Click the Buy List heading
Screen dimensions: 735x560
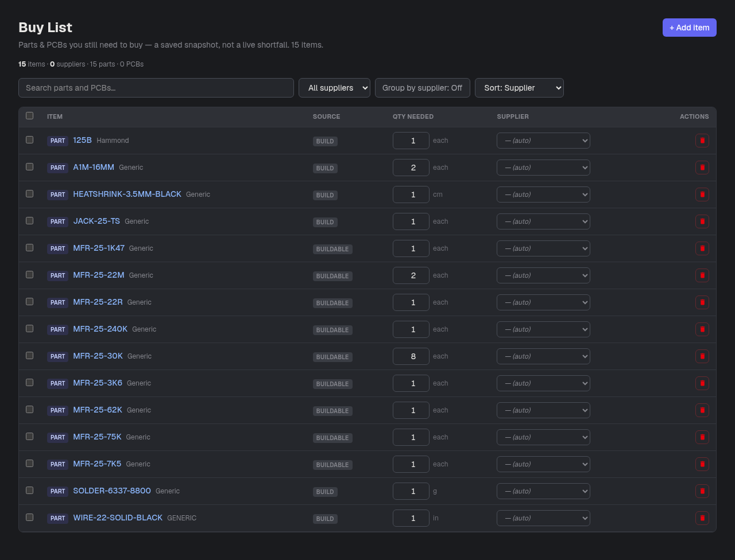[x=45, y=28]
